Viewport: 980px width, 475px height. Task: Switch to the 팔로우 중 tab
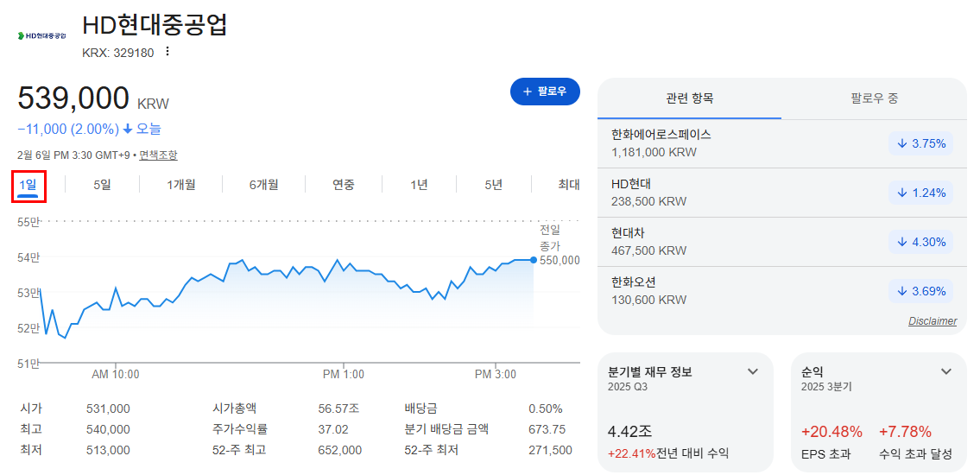coord(875,98)
